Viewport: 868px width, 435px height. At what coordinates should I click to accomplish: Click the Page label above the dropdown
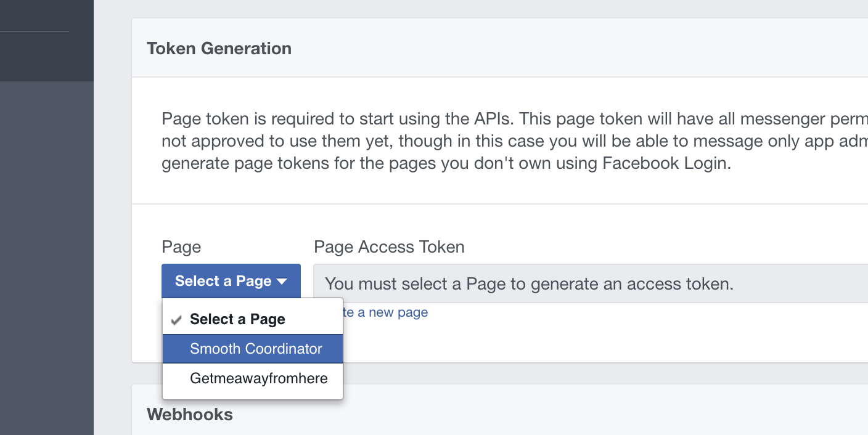click(181, 247)
